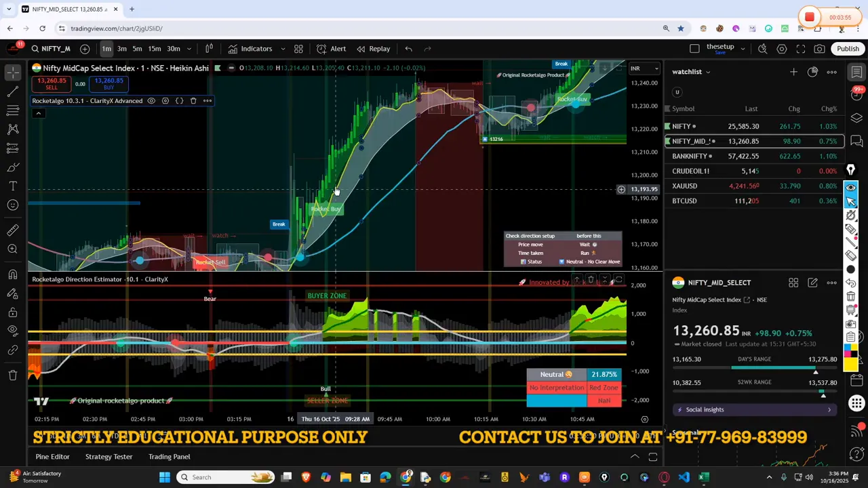The image size is (868, 488).
Task: Click the camera snapshot icon near Publish
Action: point(819,48)
